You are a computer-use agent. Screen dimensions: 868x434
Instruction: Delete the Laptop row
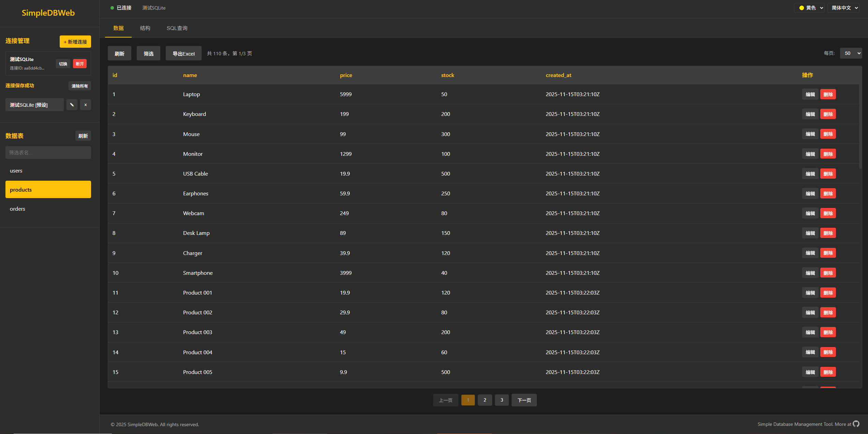(x=828, y=94)
